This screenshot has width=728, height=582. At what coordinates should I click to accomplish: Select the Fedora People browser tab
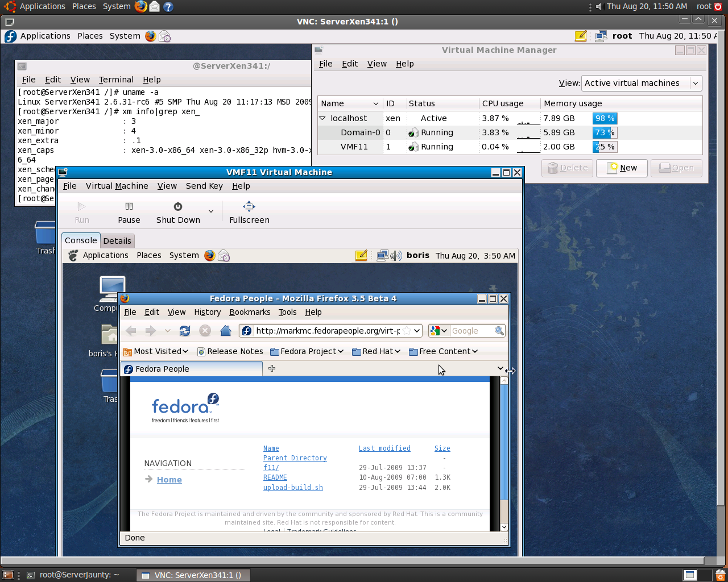[192, 369]
